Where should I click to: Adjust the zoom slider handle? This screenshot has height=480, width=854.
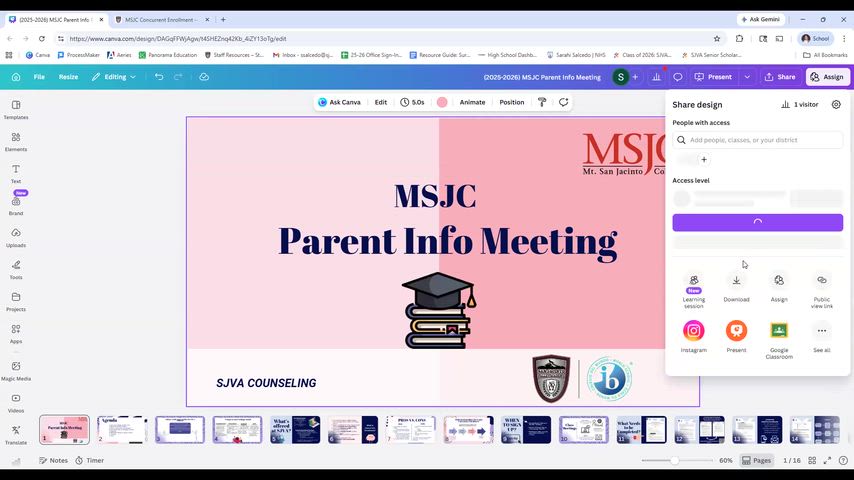point(674,460)
